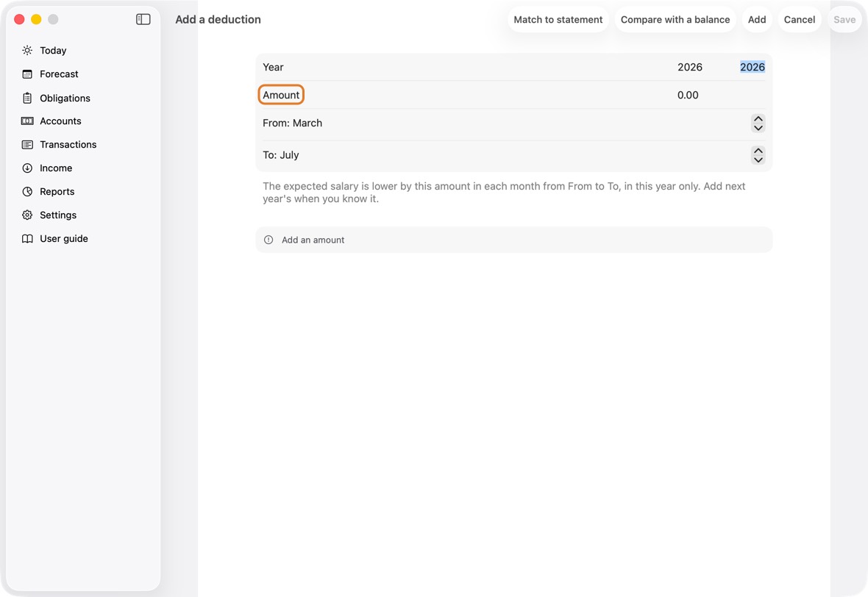The image size is (868, 597).
Task: Click the expected salary help text
Action: point(504,193)
